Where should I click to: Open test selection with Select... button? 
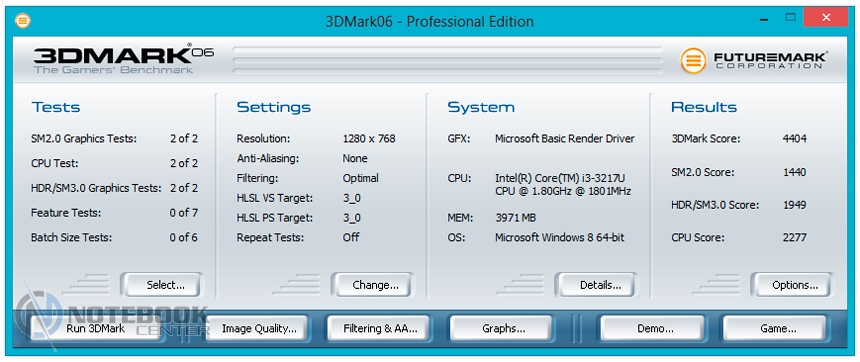click(x=161, y=285)
